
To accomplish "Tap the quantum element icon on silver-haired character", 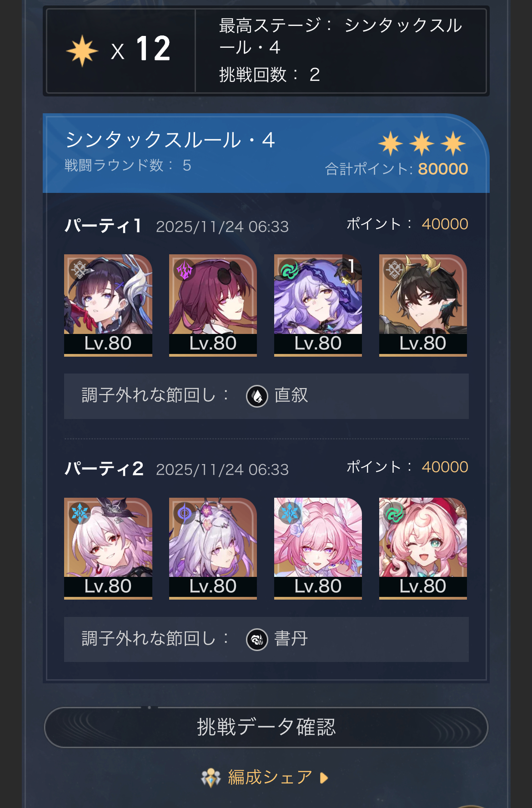I will point(185,513).
